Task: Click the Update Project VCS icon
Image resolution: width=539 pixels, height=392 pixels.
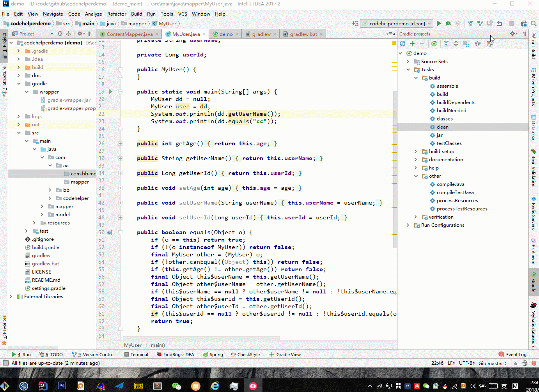Action: point(470,24)
